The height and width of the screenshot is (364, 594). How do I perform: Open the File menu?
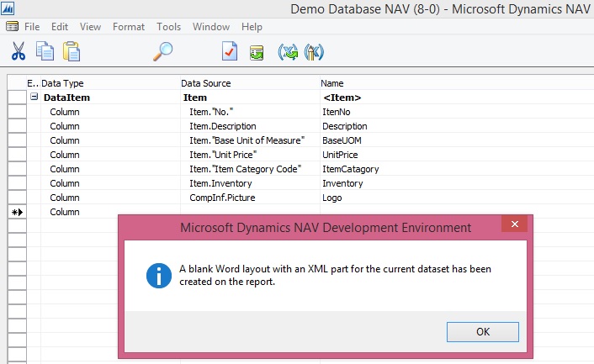(x=32, y=27)
